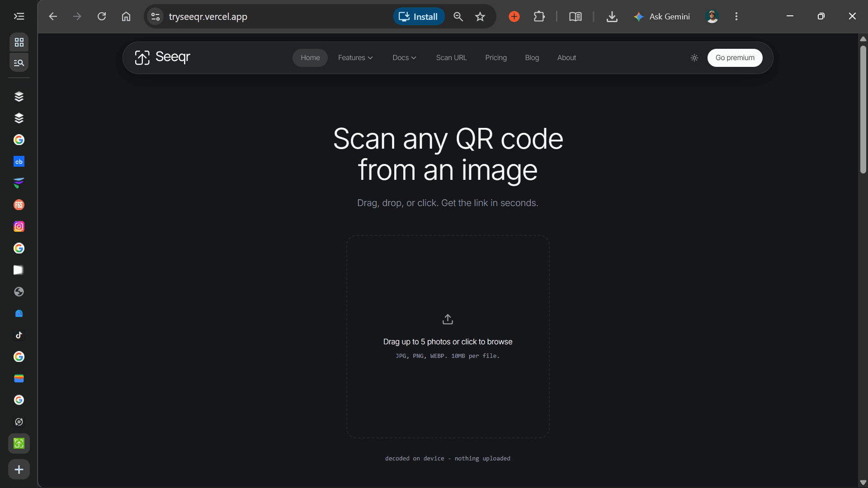Image resolution: width=868 pixels, height=488 pixels.
Task: Switch to the white folder-icon tab
Action: pos(19,270)
